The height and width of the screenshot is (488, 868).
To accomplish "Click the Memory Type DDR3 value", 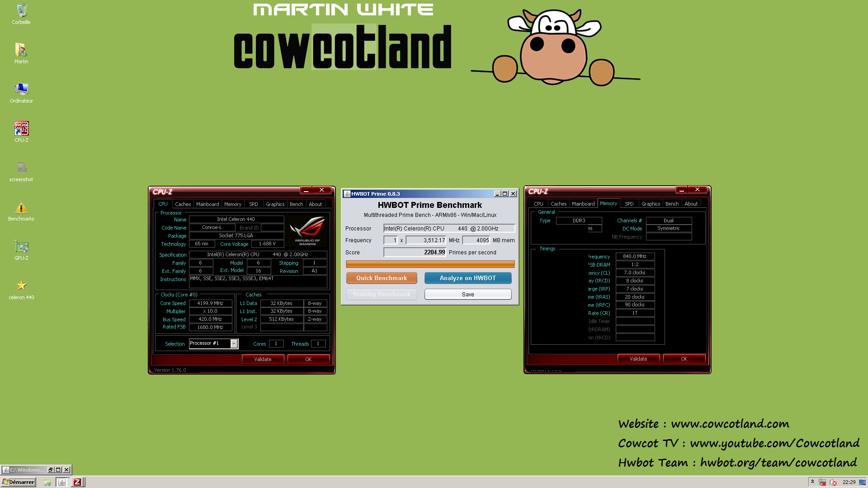I will [x=579, y=221].
